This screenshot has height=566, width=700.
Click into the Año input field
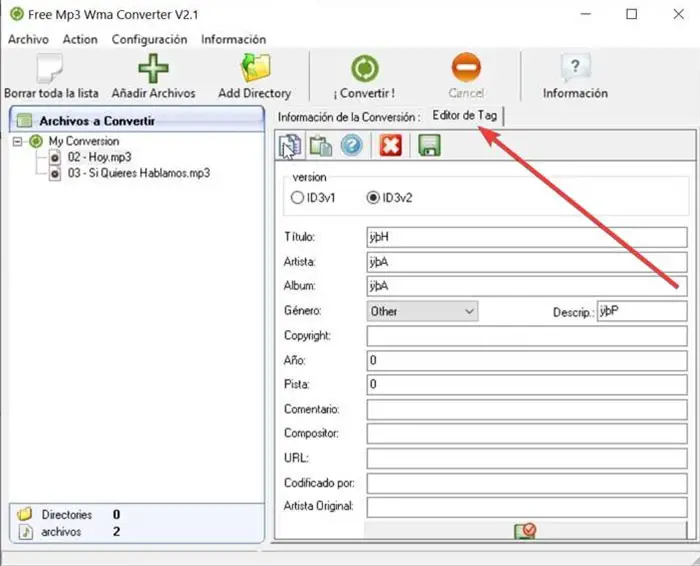(x=527, y=360)
